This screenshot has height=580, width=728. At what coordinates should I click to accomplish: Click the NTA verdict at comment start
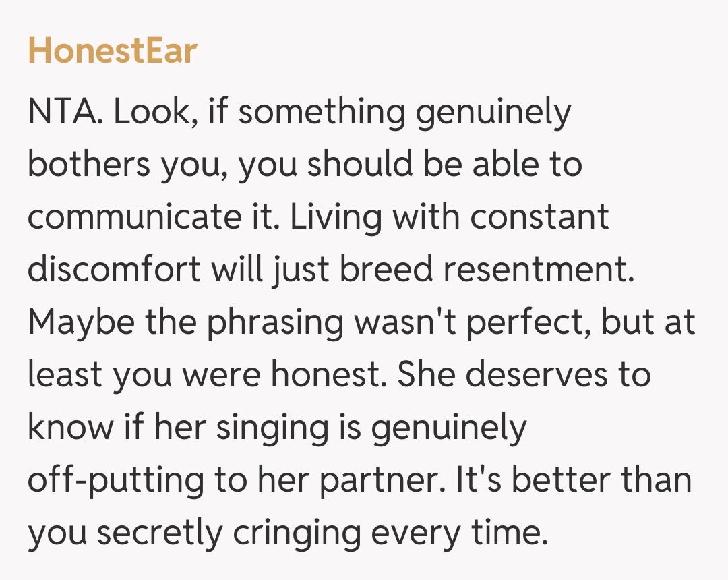(64, 113)
